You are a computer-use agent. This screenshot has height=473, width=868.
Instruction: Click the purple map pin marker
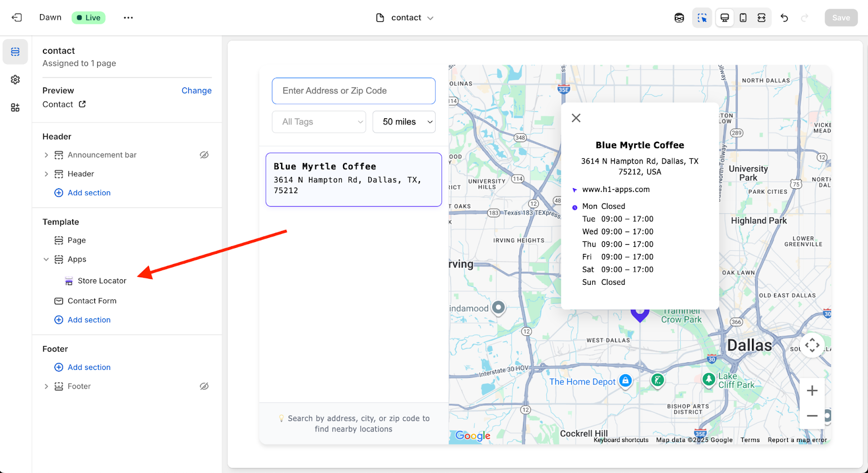coord(640,315)
